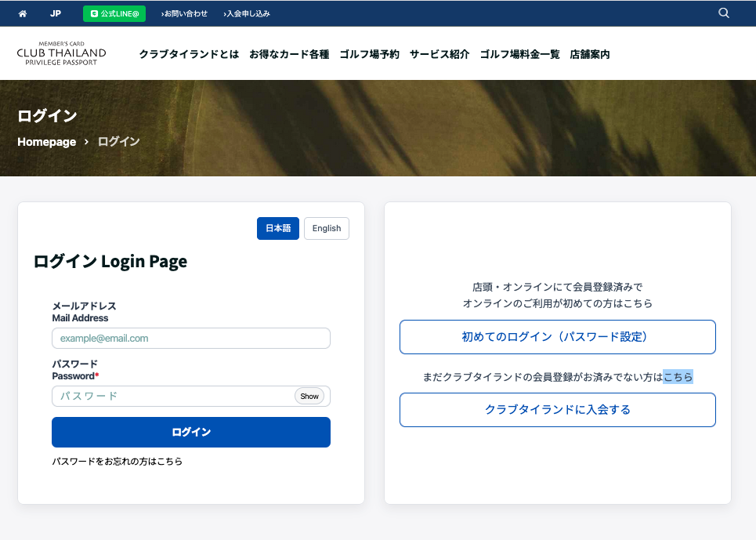
Task: Focus the Mail Address input field
Action: click(x=191, y=339)
